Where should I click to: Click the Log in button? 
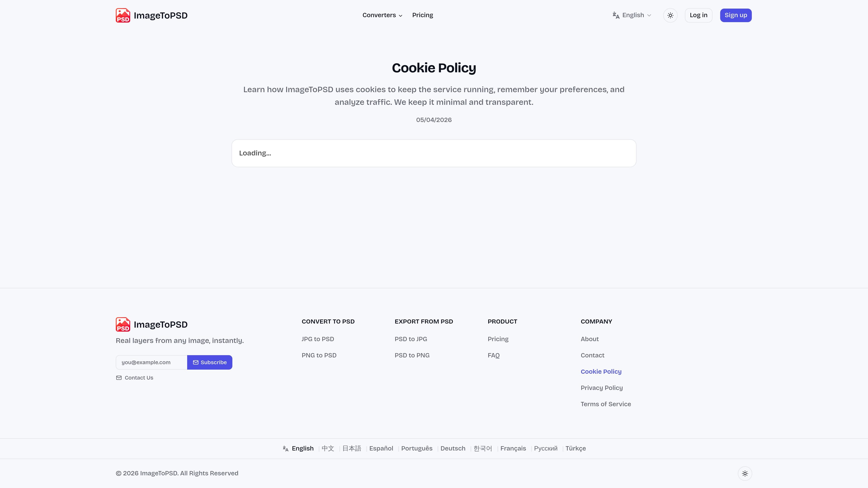click(698, 15)
